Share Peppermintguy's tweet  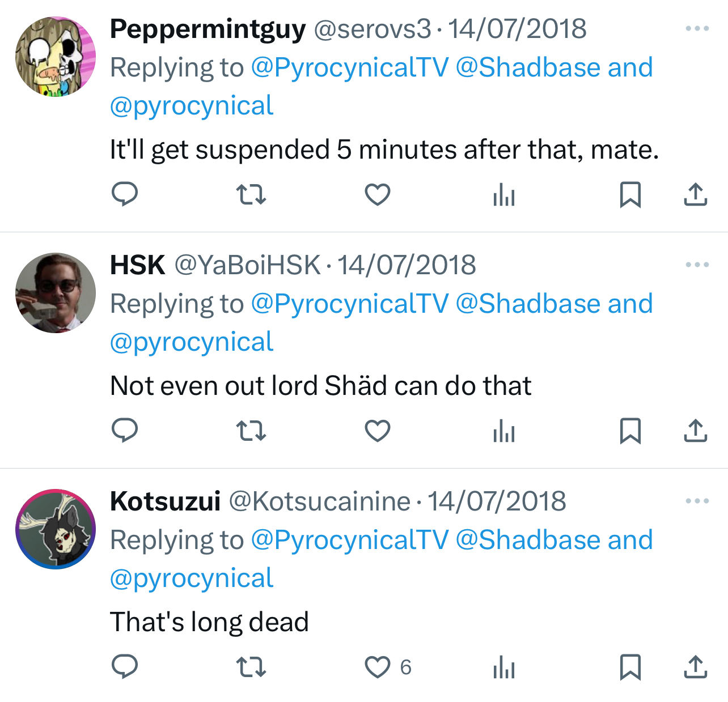point(695,194)
